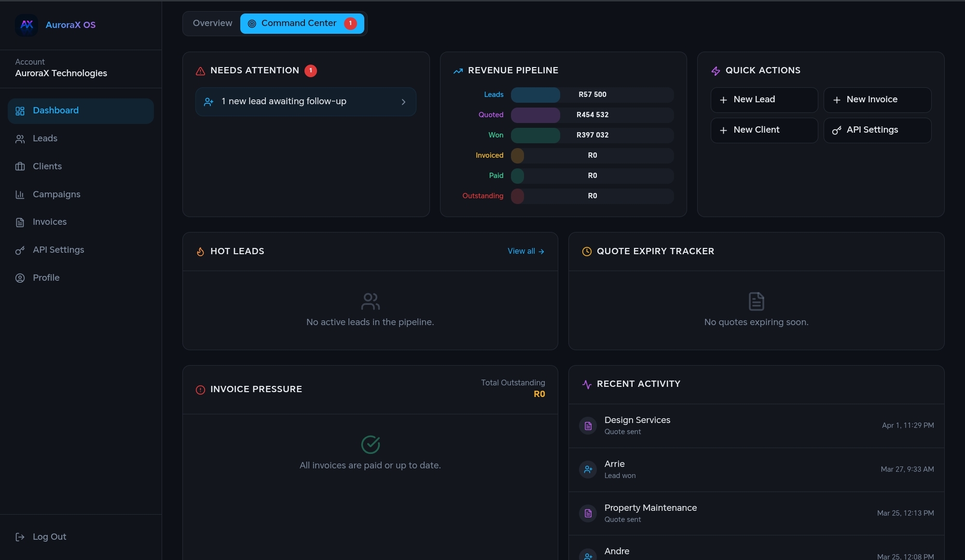Click the Log Out arrow icon
965x560 pixels.
pyautogui.click(x=20, y=537)
